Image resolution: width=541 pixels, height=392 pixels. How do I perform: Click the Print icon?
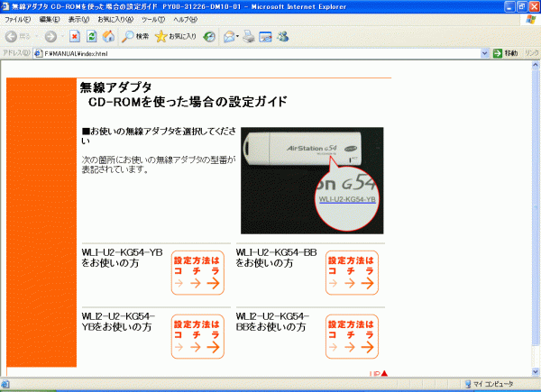(249, 36)
